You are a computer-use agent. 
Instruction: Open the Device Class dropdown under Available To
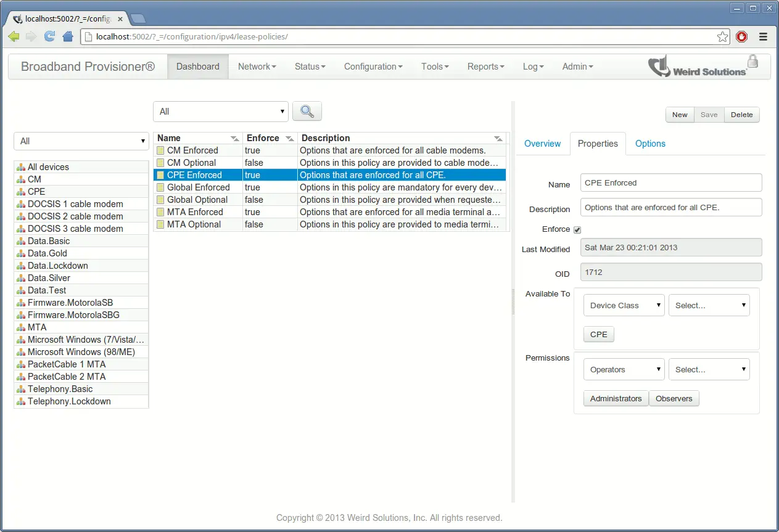click(624, 305)
